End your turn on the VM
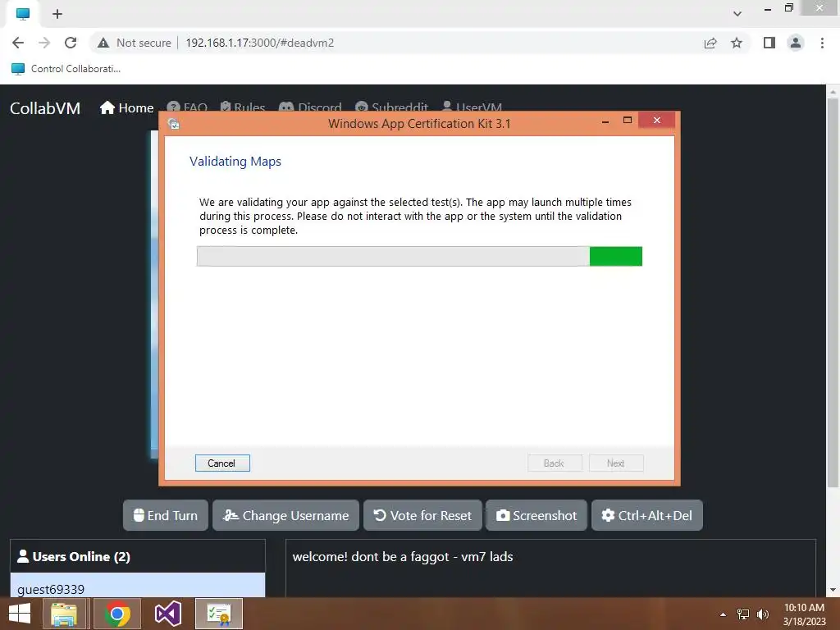 point(166,515)
